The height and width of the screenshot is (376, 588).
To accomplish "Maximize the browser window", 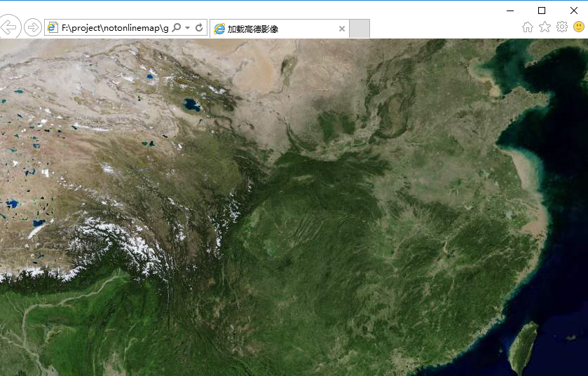I will (542, 11).
